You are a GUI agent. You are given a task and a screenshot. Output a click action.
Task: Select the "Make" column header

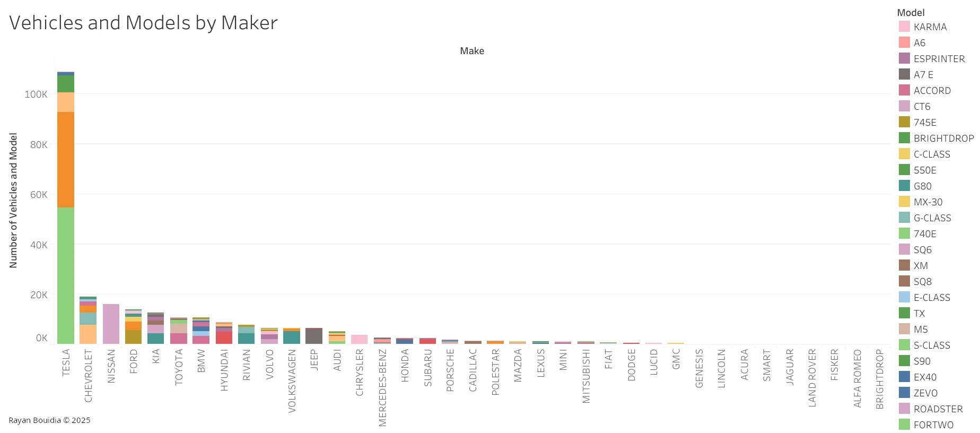point(472,51)
